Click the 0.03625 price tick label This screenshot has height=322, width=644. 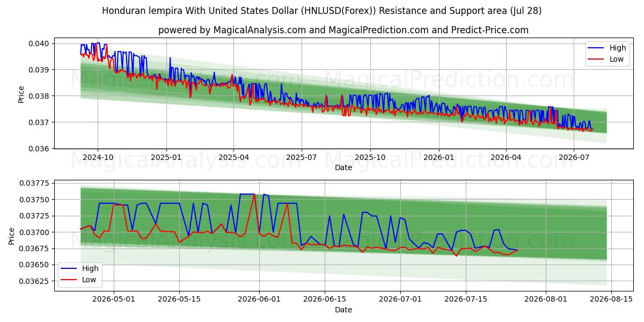pos(35,281)
